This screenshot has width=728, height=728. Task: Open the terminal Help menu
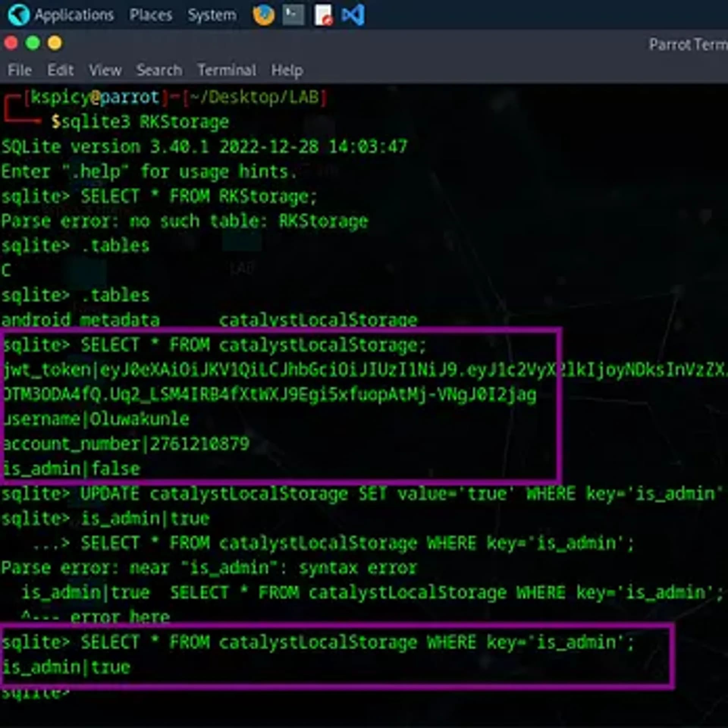point(287,71)
